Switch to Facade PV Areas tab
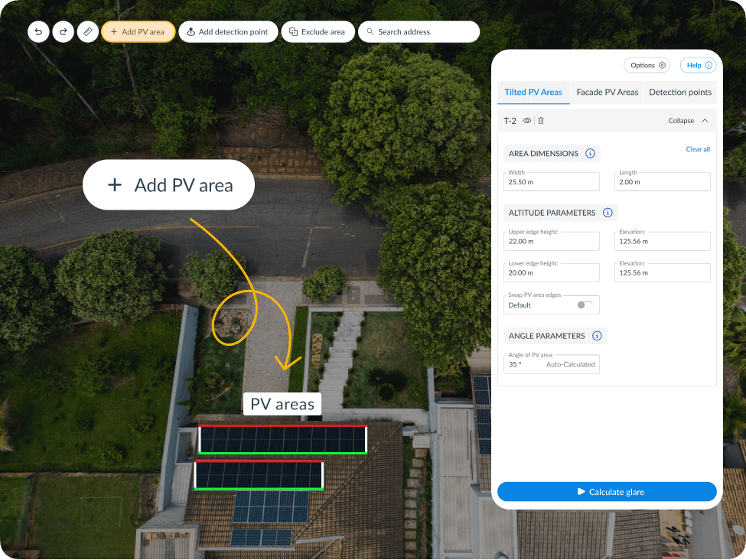This screenshot has width=746, height=560. click(x=607, y=92)
